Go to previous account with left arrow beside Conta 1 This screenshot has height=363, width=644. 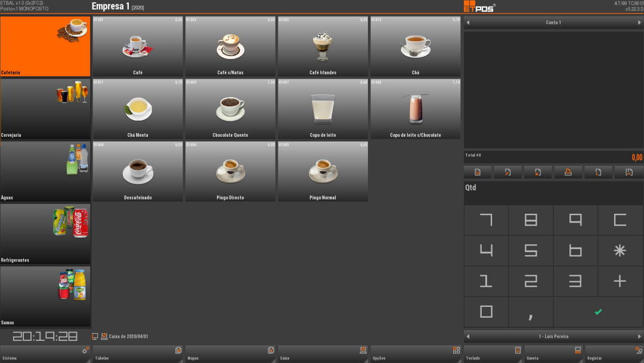pos(468,23)
